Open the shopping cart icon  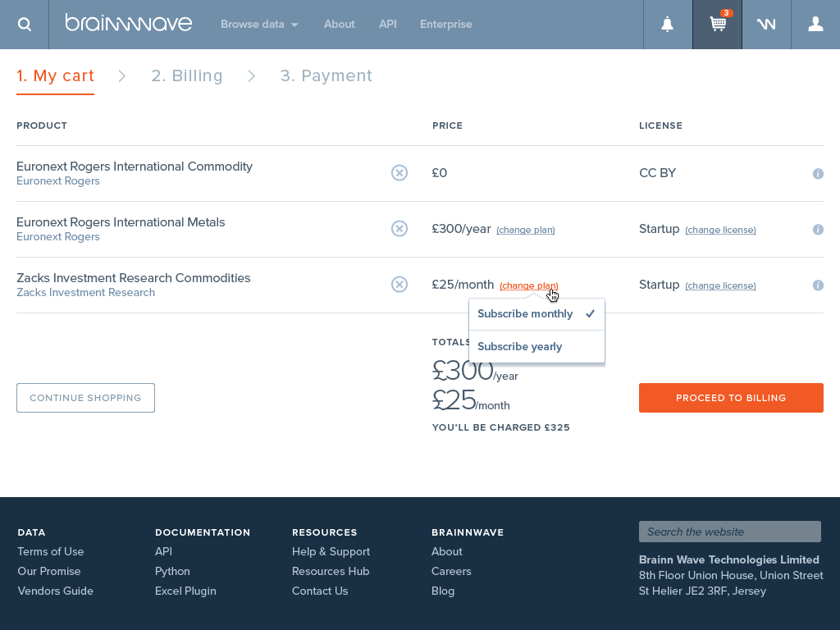click(717, 24)
